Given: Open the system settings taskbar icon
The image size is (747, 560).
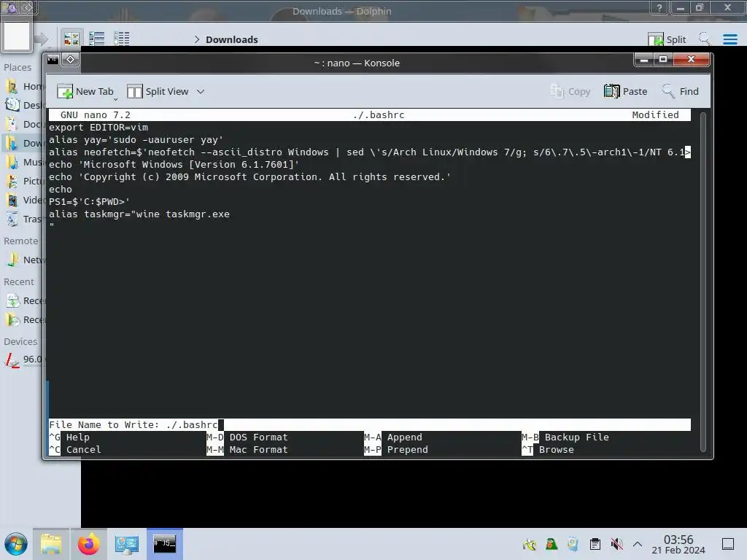Looking at the screenshot, I should point(127,544).
